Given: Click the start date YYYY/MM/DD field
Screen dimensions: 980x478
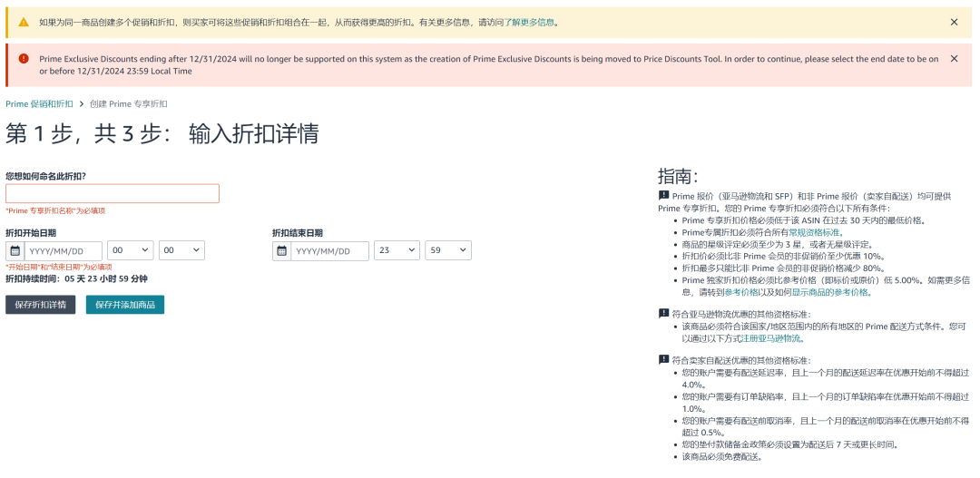Looking at the screenshot, I should pyautogui.click(x=64, y=250).
